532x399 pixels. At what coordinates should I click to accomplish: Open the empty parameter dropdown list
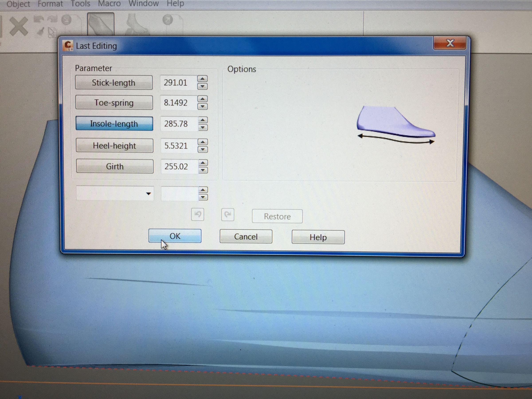[148, 194]
